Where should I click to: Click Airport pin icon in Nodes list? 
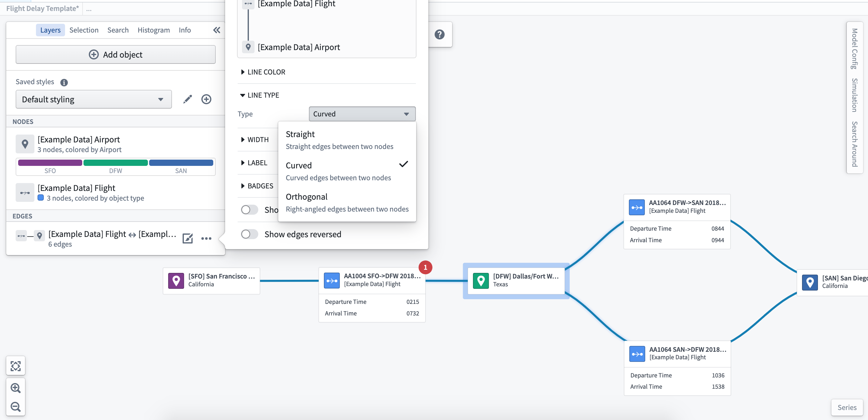click(x=25, y=144)
